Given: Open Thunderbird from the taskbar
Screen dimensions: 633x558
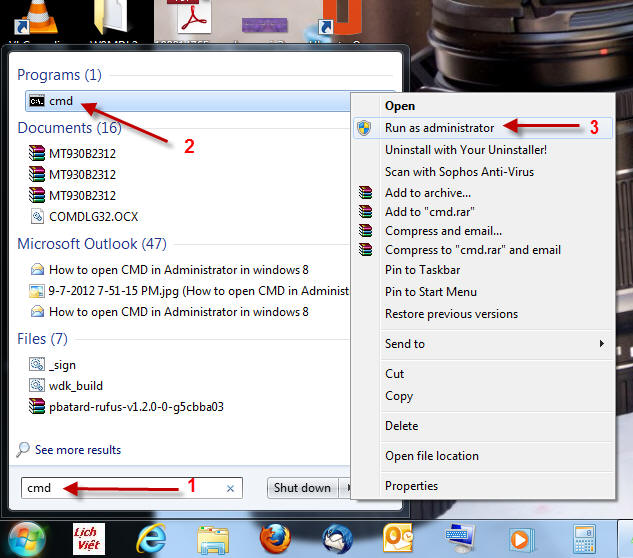Looking at the screenshot, I should tap(337, 539).
